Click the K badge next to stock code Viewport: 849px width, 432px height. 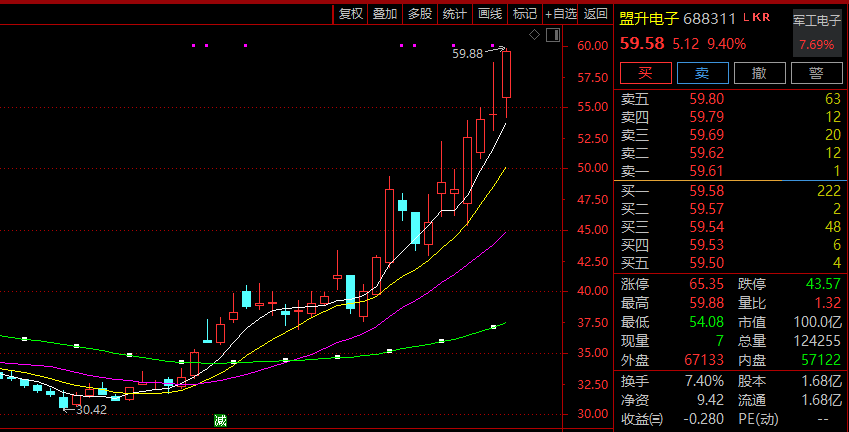[x=756, y=18]
